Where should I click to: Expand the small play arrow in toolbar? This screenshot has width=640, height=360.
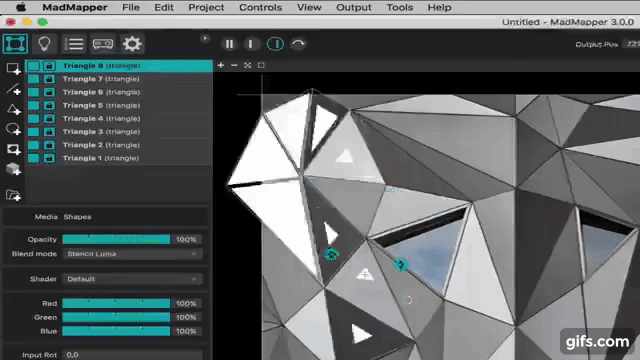point(205,38)
